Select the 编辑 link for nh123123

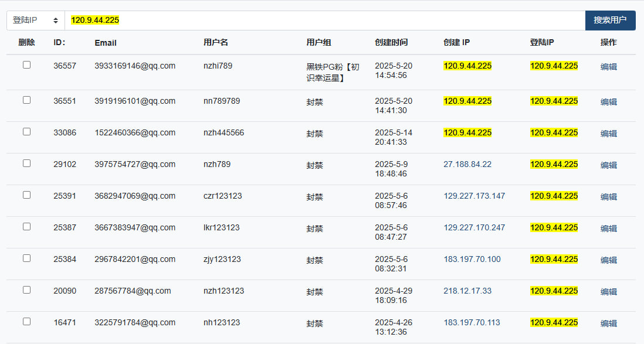tap(608, 323)
